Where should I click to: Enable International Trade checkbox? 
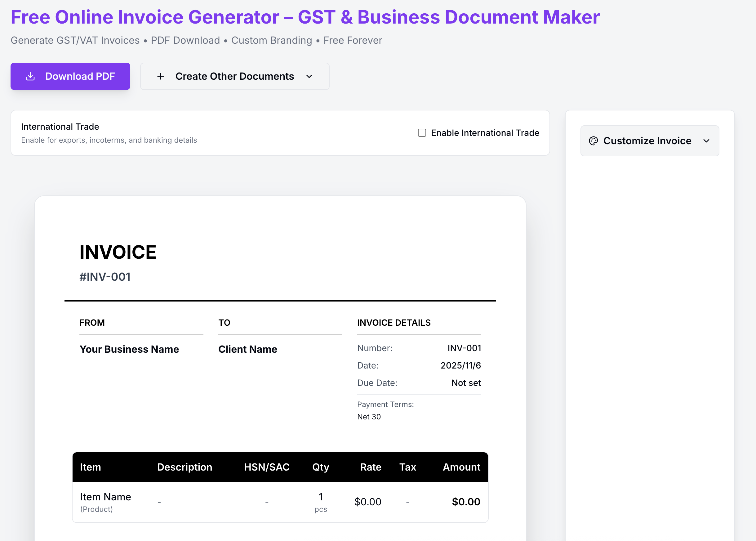[422, 133]
